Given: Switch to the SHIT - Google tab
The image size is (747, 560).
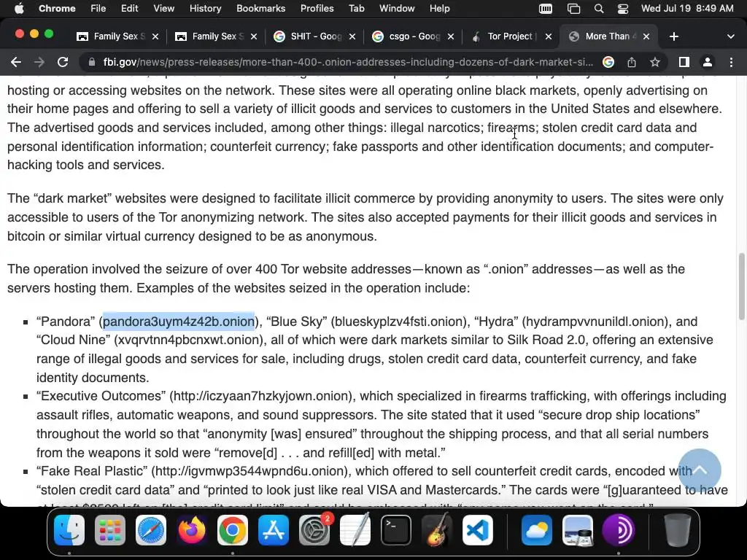Looking at the screenshot, I should pyautogui.click(x=315, y=36).
